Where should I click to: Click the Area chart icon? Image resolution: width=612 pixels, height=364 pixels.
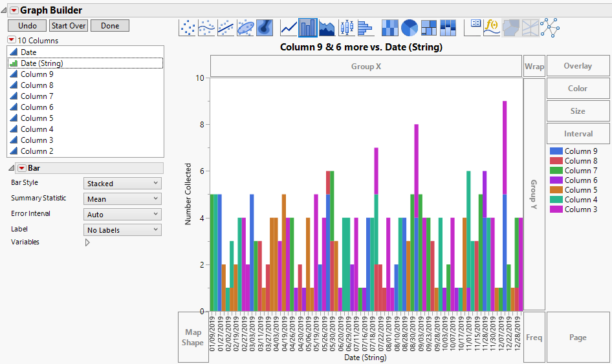pyautogui.click(x=327, y=27)
